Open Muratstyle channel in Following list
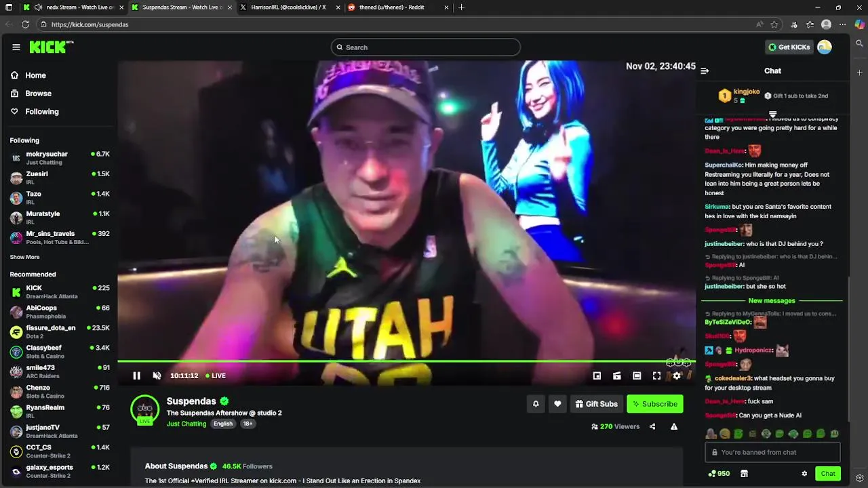 point(60,218)
